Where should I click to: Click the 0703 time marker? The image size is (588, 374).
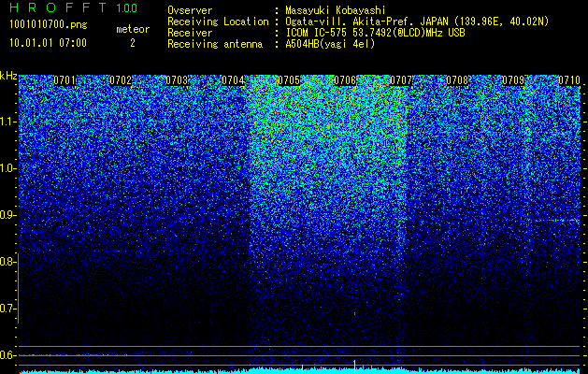tap(177, 80)
